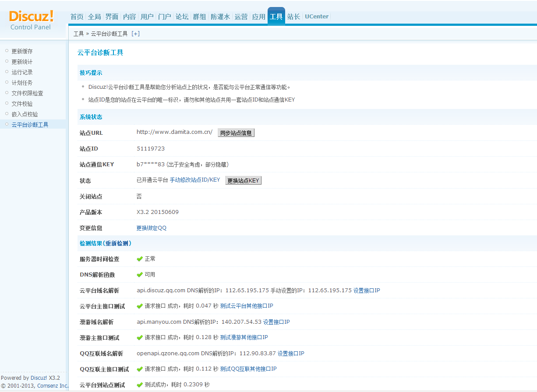
Task: Click the site URL http://www.damita.com.cn/
Action: [x=174, y=132]
